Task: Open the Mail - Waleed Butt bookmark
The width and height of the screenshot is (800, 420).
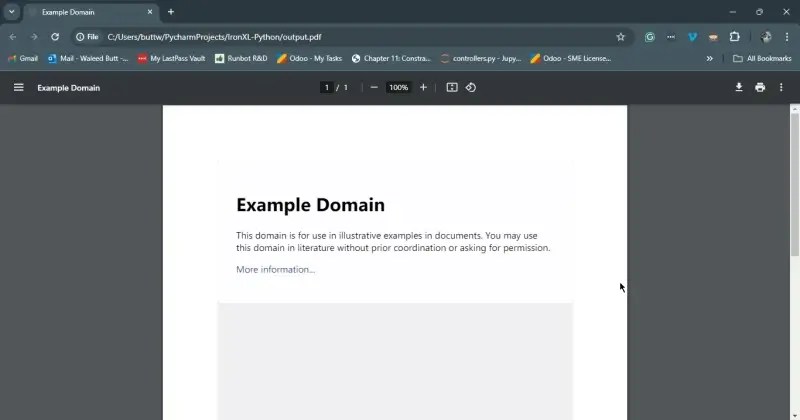Action: click(88, 59)
